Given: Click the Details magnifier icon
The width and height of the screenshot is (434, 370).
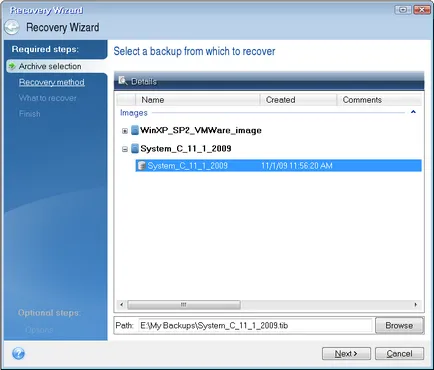Looking at the screenshot, I should (123, 81).
